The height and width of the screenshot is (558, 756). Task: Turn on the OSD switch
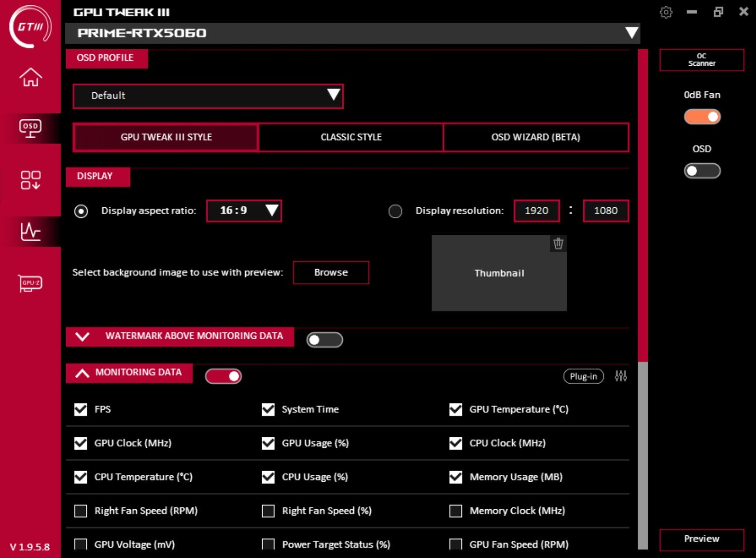pos(702,171)
